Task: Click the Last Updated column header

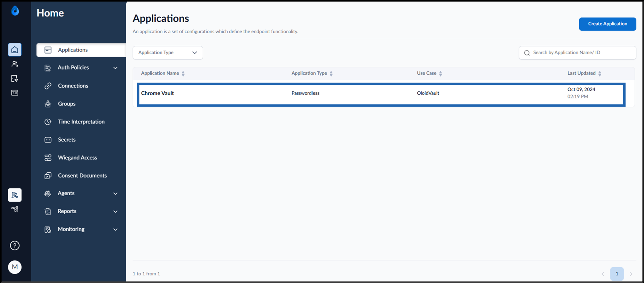Action: coord(581,73)
